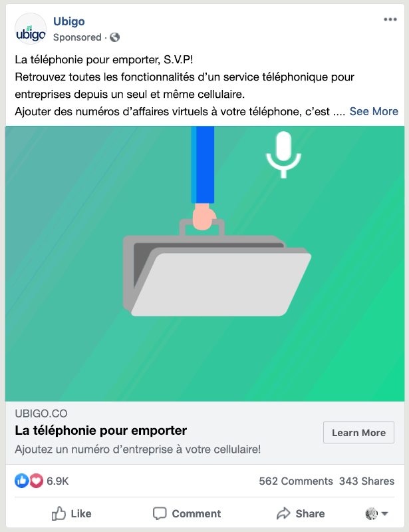
Task: Click the white microphone in ad image
Action: click(283, 154)
